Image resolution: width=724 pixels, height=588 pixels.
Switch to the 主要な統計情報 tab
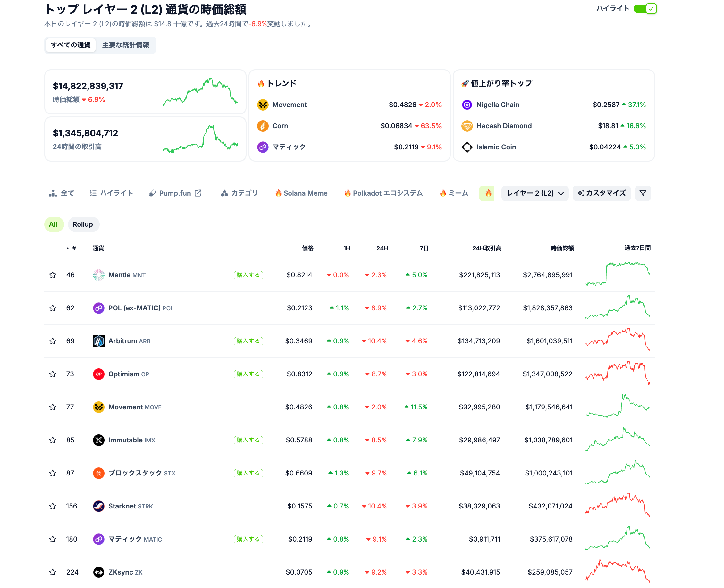[x=125, y=45]
